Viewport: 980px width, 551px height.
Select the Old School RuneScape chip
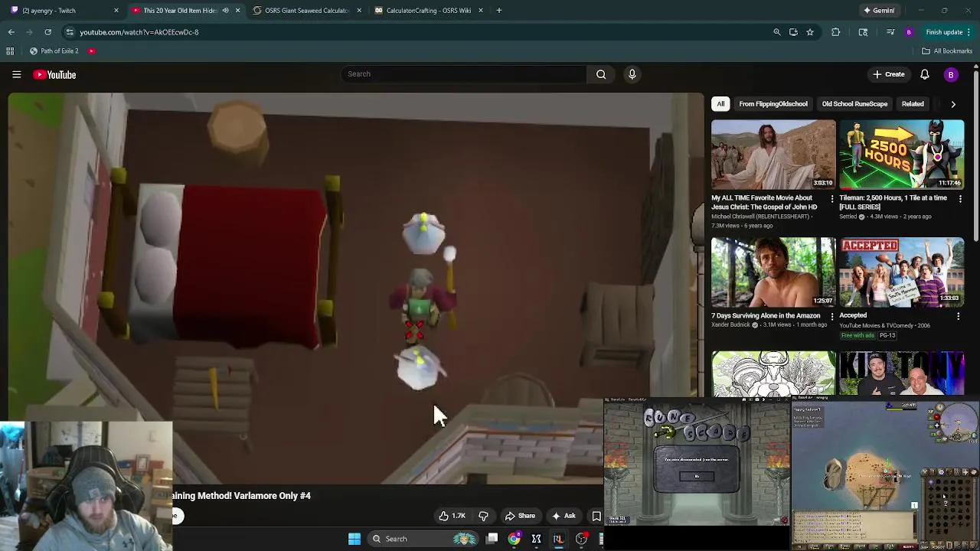point(854,104)
